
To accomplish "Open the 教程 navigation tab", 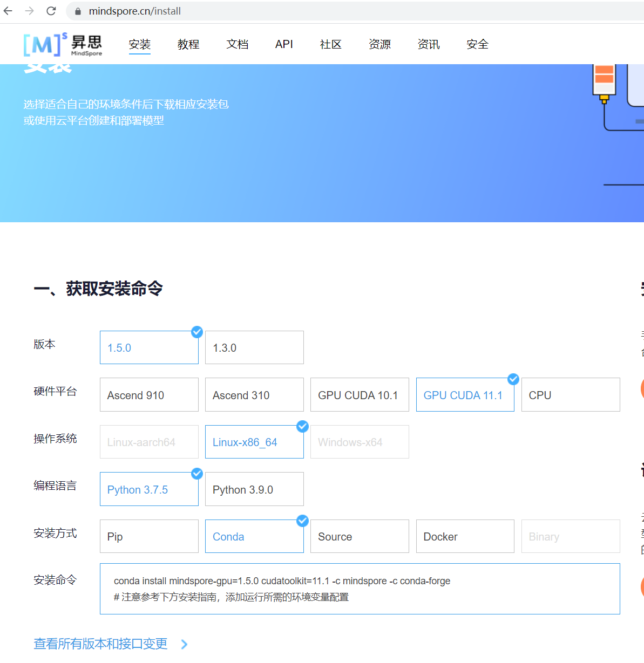I will (188, 44).
